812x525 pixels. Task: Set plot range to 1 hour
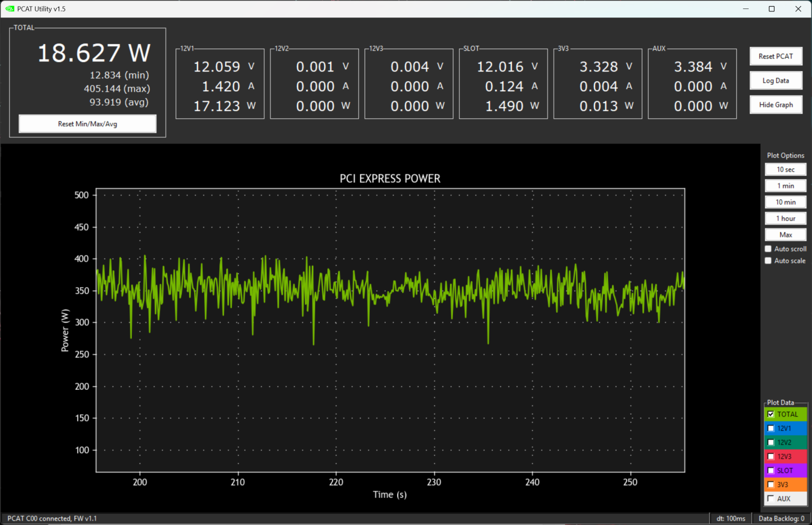(785, 218)
